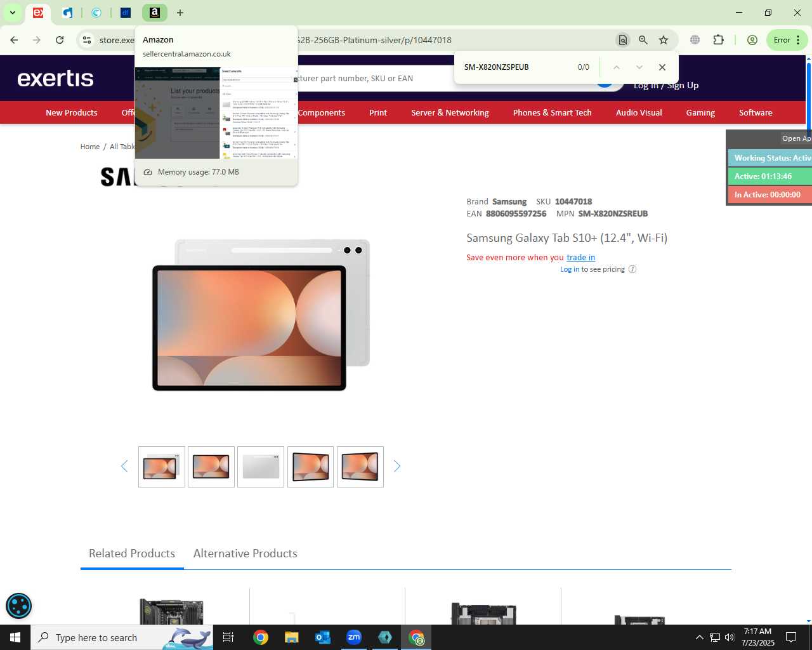Open the Components menu

[x=322, y=112]
